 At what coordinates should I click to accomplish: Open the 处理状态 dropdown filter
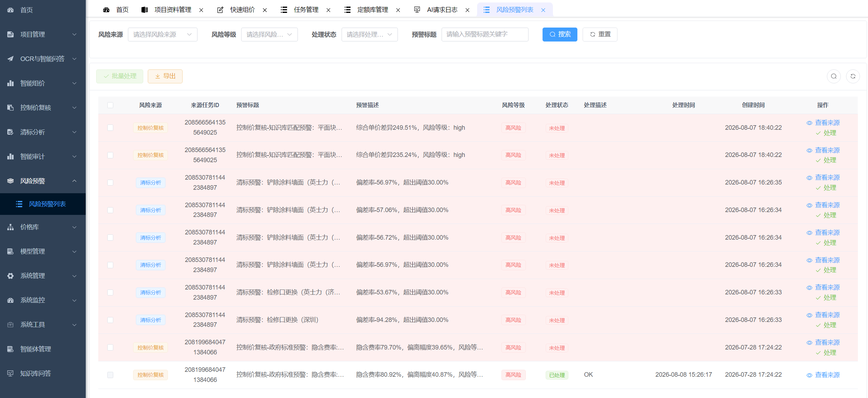point(370,35)
